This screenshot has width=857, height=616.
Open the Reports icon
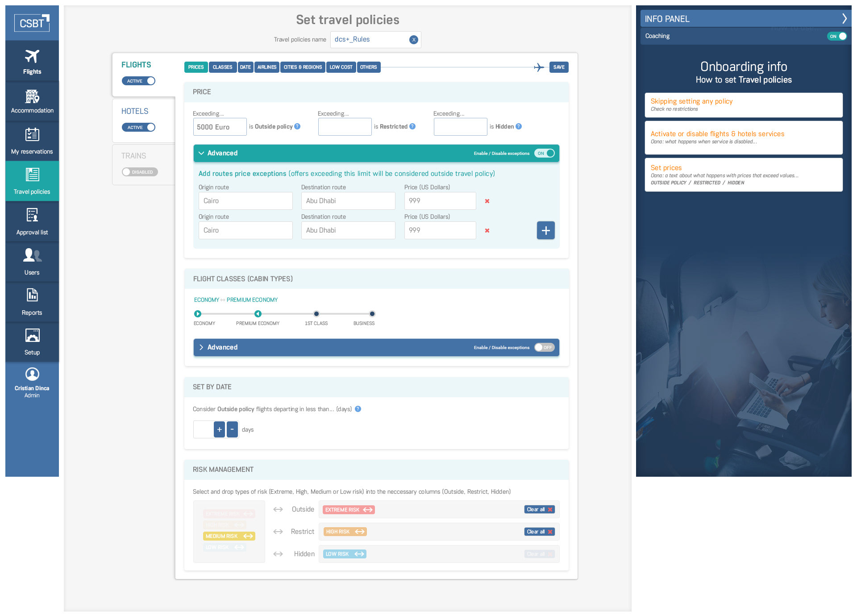tap(32, 296)
